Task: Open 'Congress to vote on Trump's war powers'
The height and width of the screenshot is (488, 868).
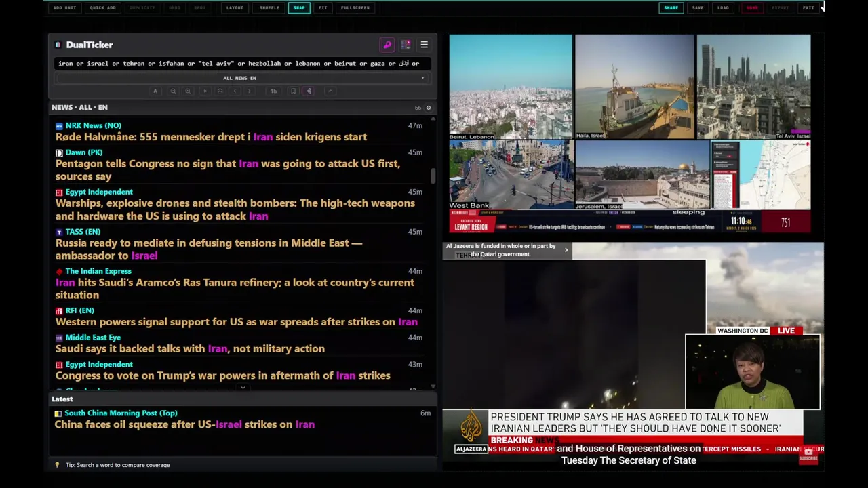Action: [223, 375]
